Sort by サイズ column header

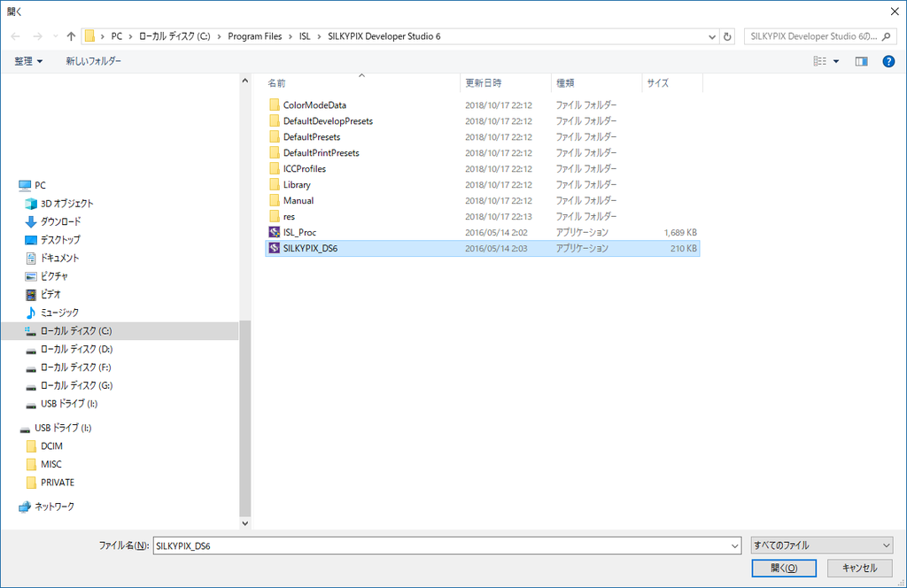[x=672, y=83]
